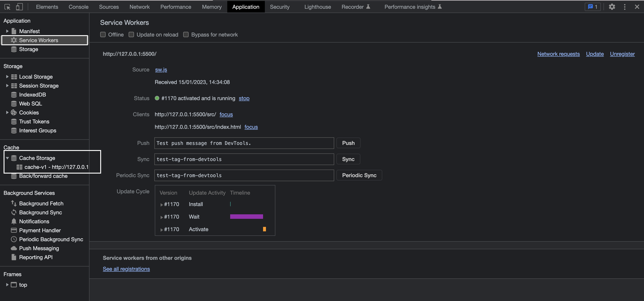644x301 pixels.
Task: Click the Background Sync circular arrows icon
Action: pyautogui.click(x=14, y=213)
